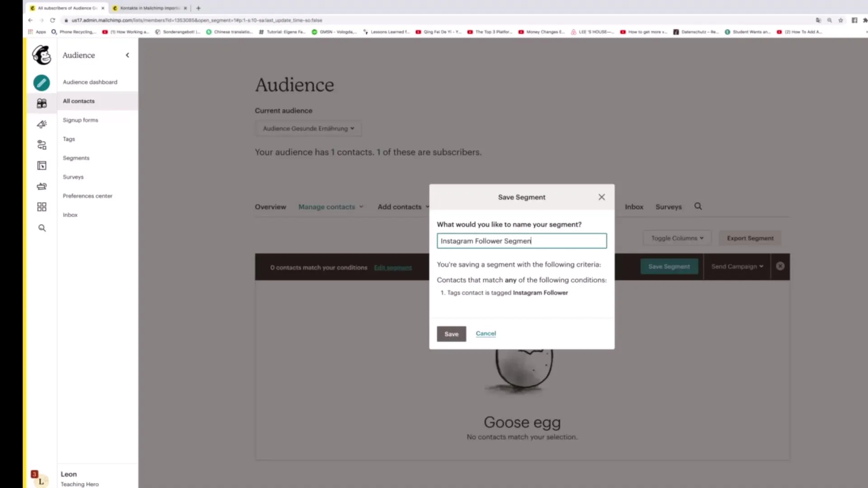The width and height of the screenshot is (868, 488).
Task: Click the browser address bar URL
Action: pos(197,20)
